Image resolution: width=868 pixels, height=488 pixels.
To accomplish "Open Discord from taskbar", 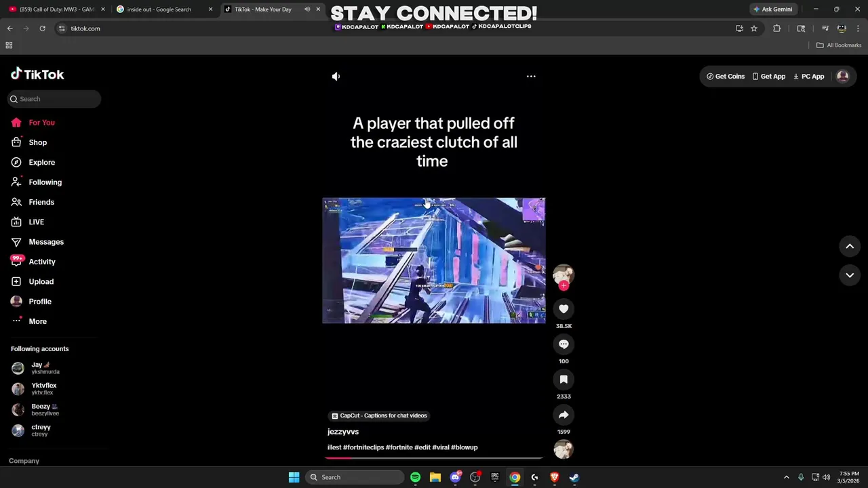I will [x=455, y=477].
